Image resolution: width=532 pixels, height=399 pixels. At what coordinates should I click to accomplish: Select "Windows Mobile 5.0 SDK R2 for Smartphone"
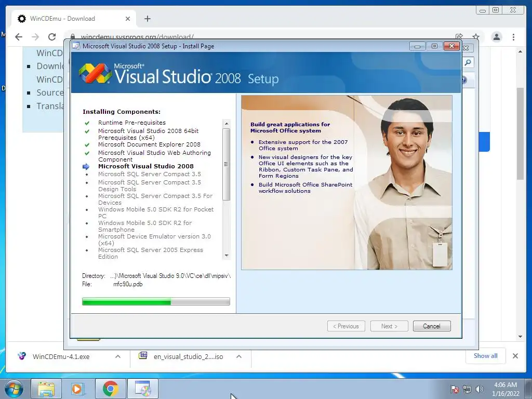pyautogui.click(x=145, y=227)
